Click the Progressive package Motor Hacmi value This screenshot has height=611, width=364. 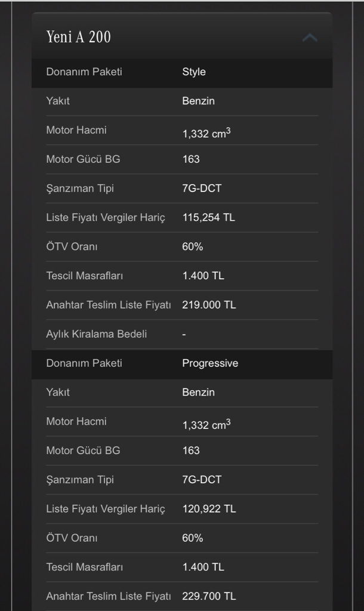pos(206,424)
